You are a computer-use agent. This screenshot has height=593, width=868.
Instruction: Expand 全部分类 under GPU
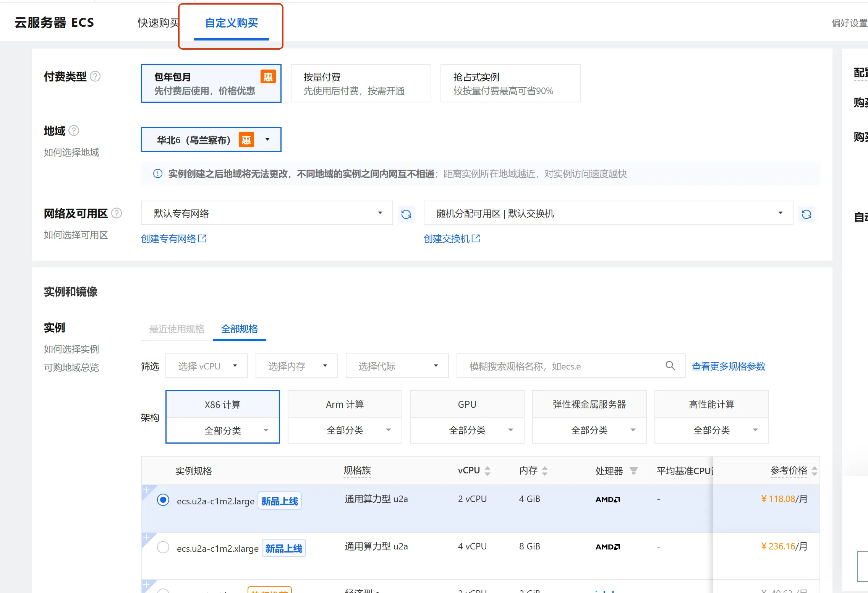pyautogui.click(x=467, y=430)
